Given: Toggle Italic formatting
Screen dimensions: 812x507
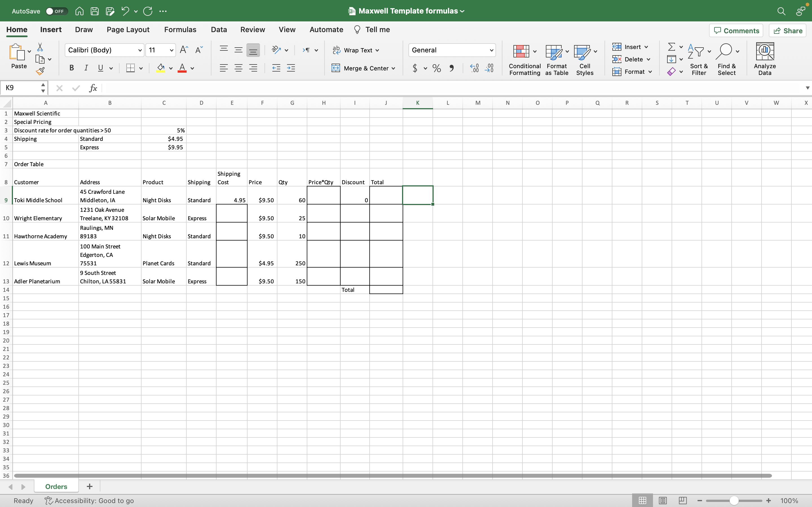Looking at the screenshot, I should point(86,68).
